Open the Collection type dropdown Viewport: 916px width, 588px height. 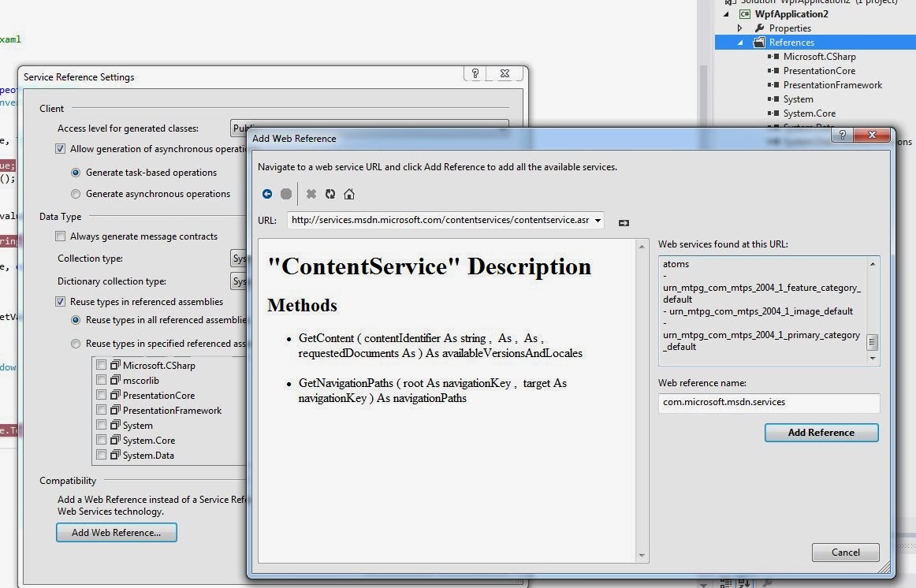pyautogui.click(x=239, y=259)
